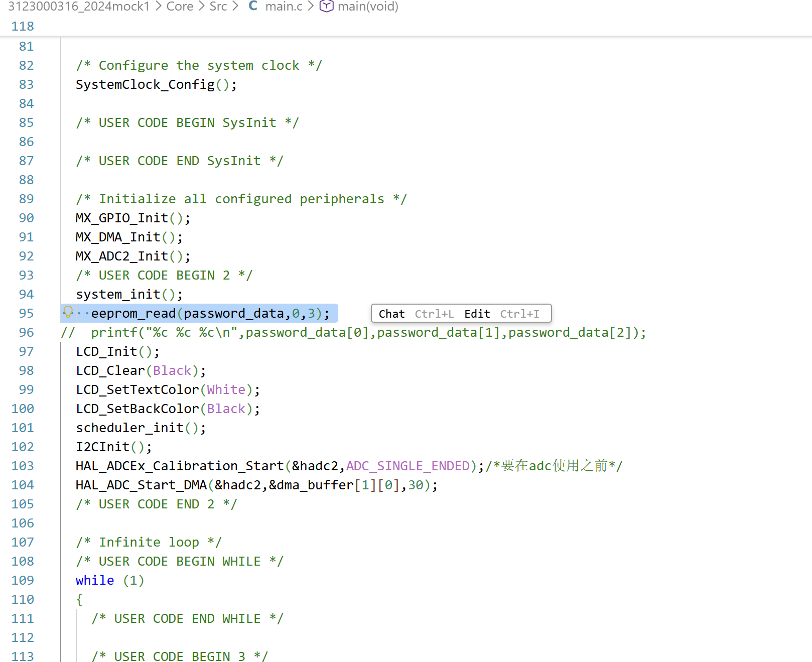The height and width of the screenshot is (662, 812).
Task: Click ADC_SINGLE_ENDED macro on line 103
Action: [408, 466]
